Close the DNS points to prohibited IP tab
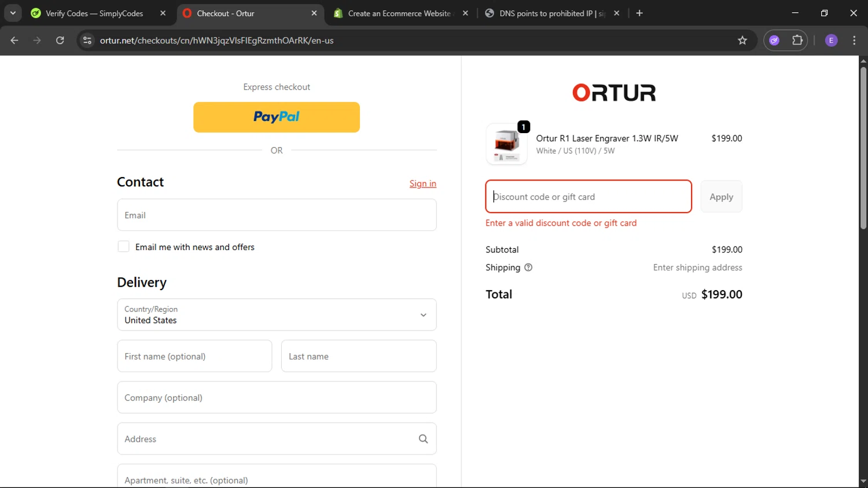This screenshot has height=488, width=868. point(617,13)
